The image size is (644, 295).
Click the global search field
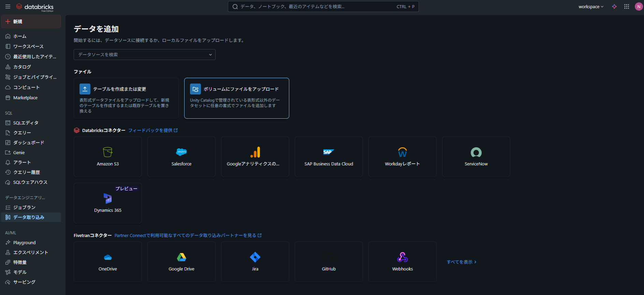pyautogui.click(x=323, y=6)
